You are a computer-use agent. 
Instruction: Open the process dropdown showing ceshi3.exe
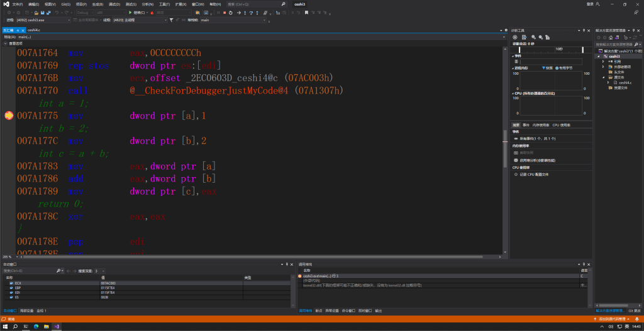[x=44, y=19]
